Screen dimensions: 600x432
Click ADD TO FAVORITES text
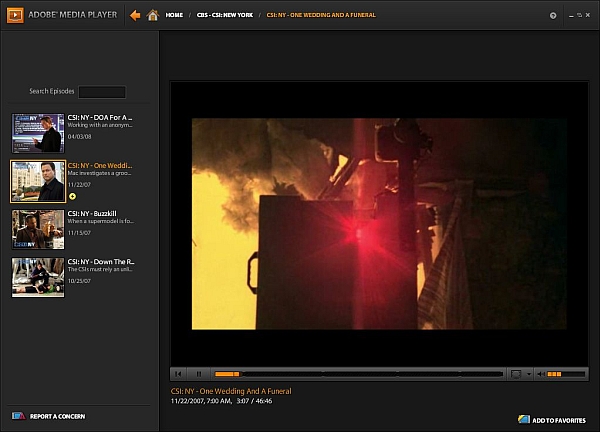coord(559,420)
